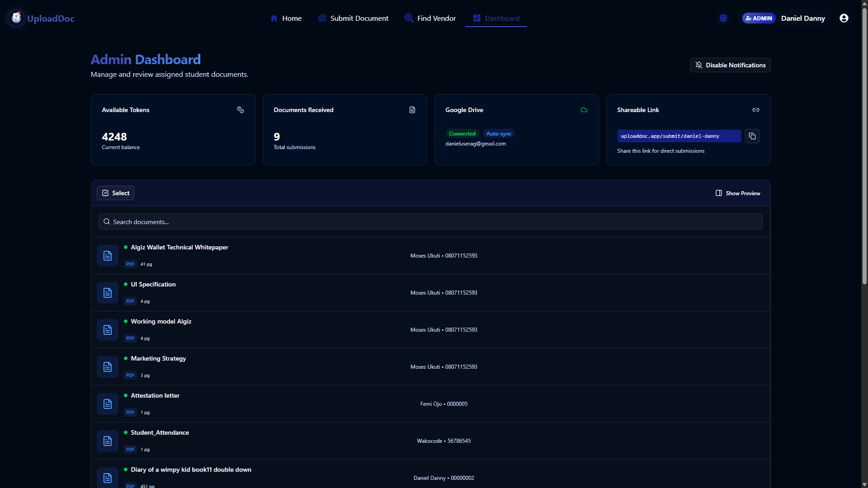
Task: Switch to the Submit Document tab
Action: (x=353, y=18)
